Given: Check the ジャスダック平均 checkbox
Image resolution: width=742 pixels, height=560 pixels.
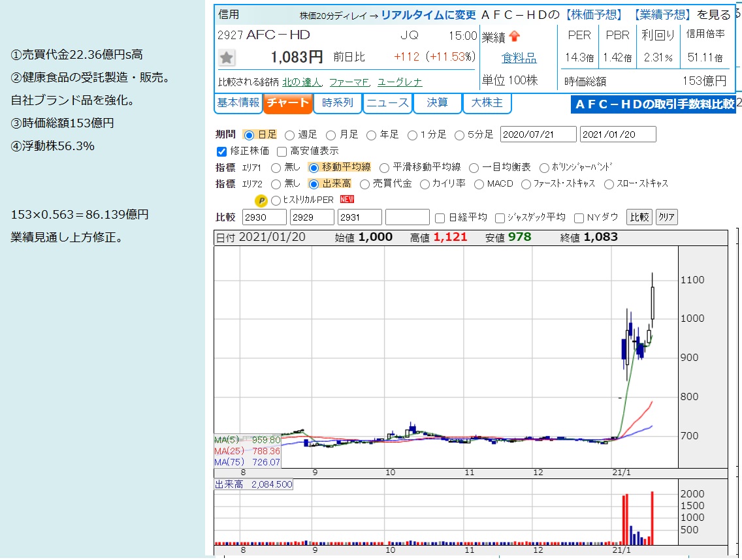Looking at the screenshot, I should [500, 218].
